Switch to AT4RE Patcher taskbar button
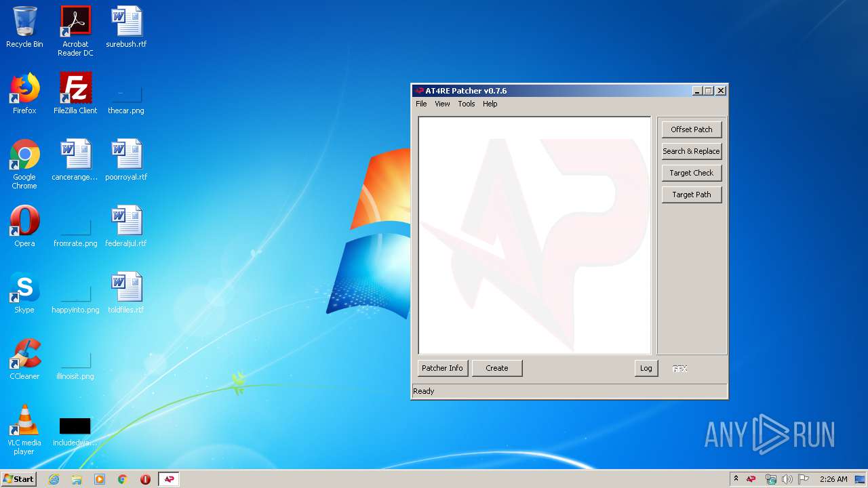 (x=169, y=479)
